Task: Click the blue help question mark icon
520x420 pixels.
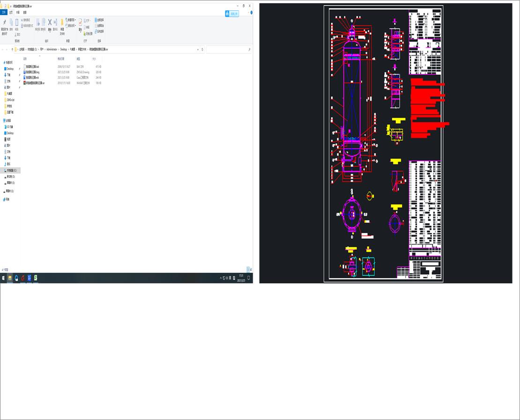Action: (252, 13)
